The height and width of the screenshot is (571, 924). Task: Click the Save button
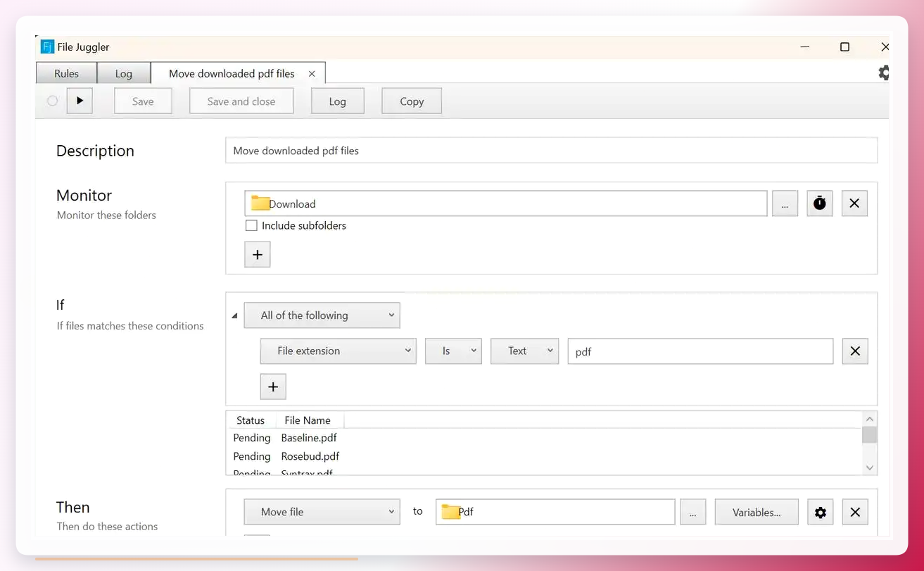143,101
